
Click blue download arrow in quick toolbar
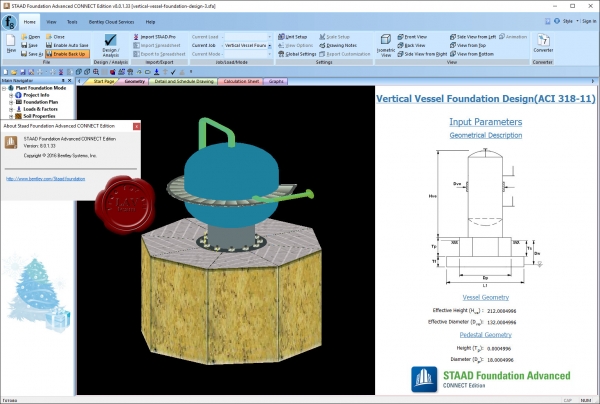(x=157, y=72)
